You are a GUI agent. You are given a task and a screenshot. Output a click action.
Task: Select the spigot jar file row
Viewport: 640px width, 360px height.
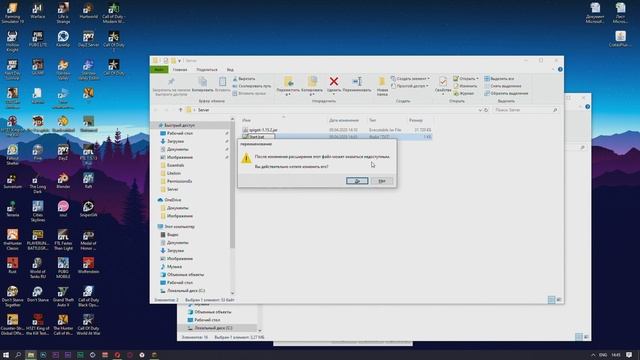pyautogui.click(x=336, y=130)
